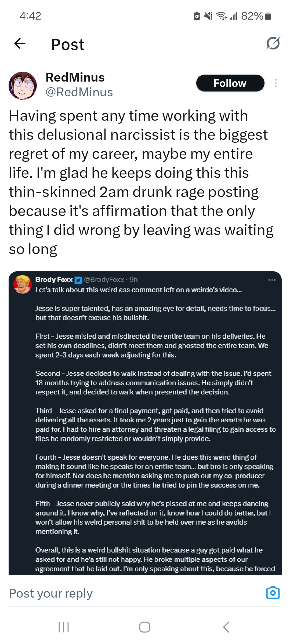
Task: Tap the muted sound status icon
Action: pos(208,16)
